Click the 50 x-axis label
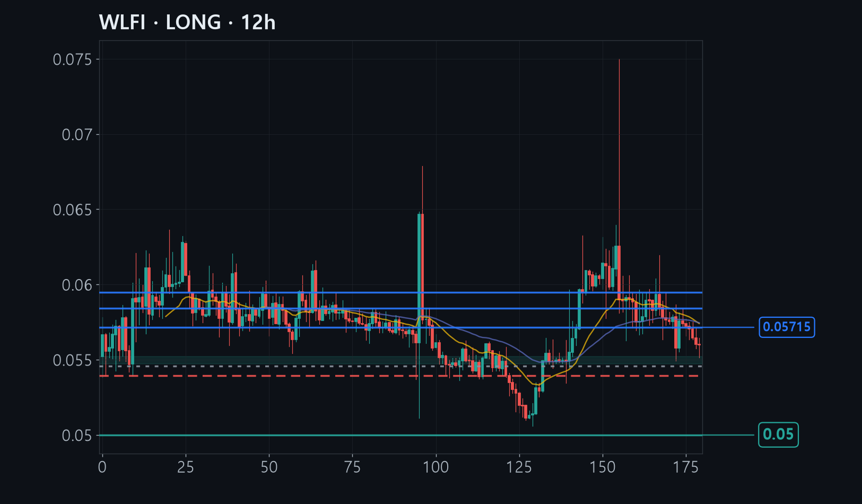The height and width of the screenshot is (504, 862). 269,467
